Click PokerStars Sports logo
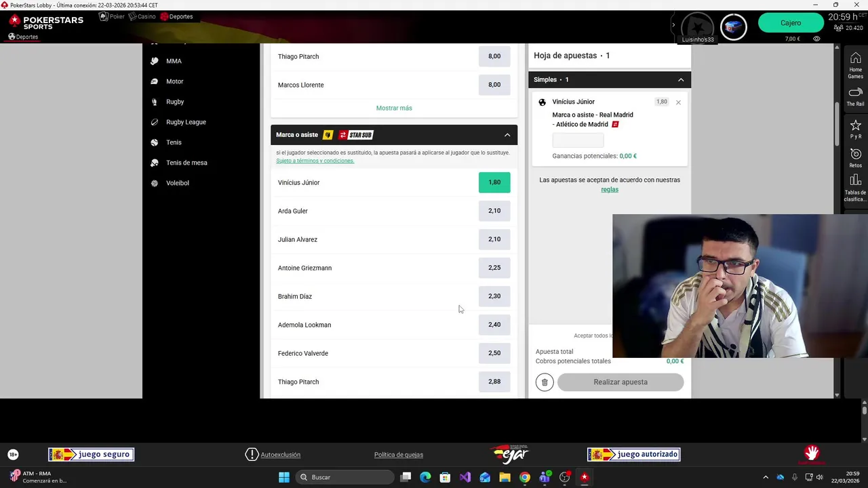This screenshot has width=868, height=488. pyautogui.click(x=46, y=23)
